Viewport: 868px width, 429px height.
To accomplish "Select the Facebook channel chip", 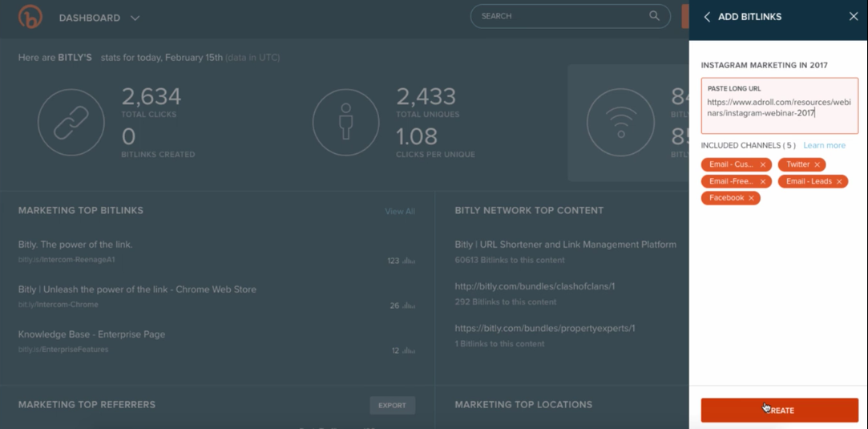I will click(x=731, y=198).
